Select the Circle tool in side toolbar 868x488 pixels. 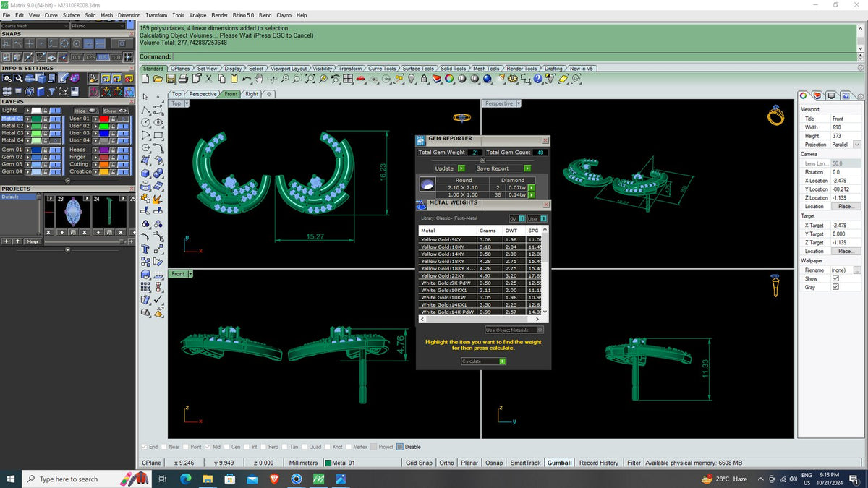(145, 121)
